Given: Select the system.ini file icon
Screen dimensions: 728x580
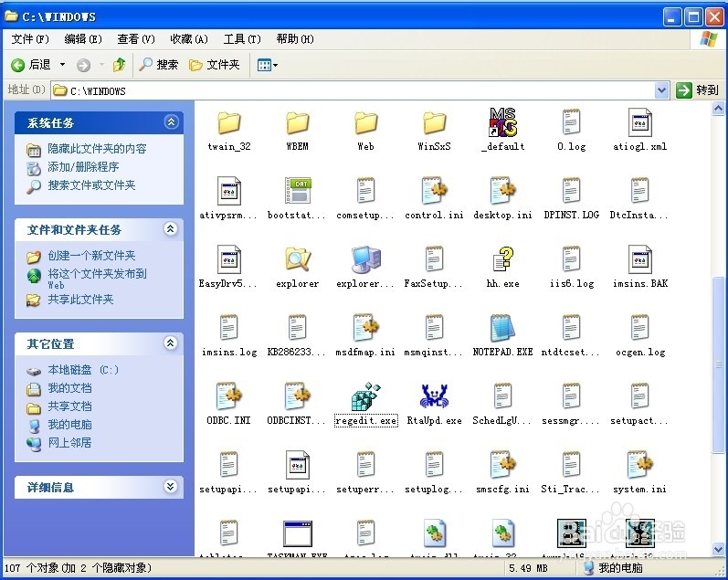Looking at the screenshot, I should tap(639, 465).
